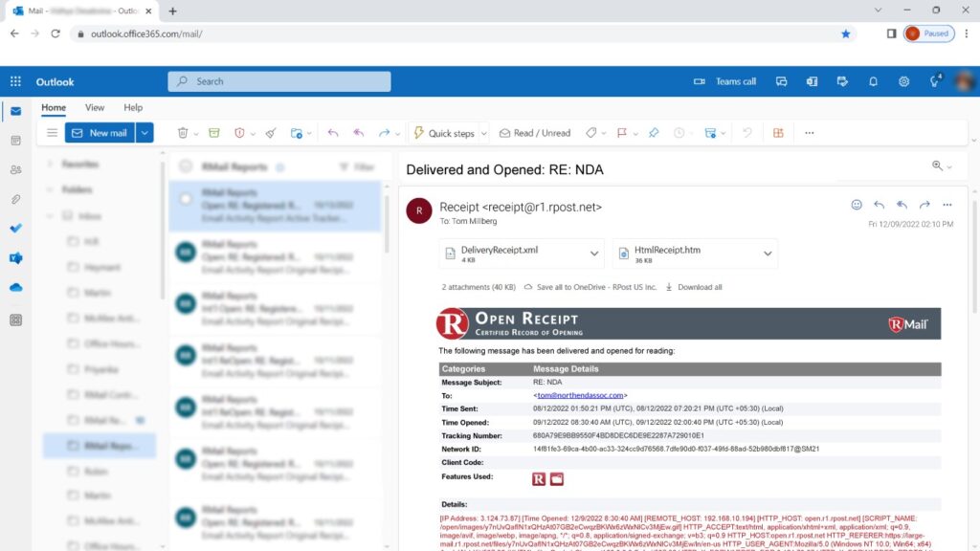Open the Calendar from the left rail
Screen dimensions: 980x551
click(x=15, y=142)
